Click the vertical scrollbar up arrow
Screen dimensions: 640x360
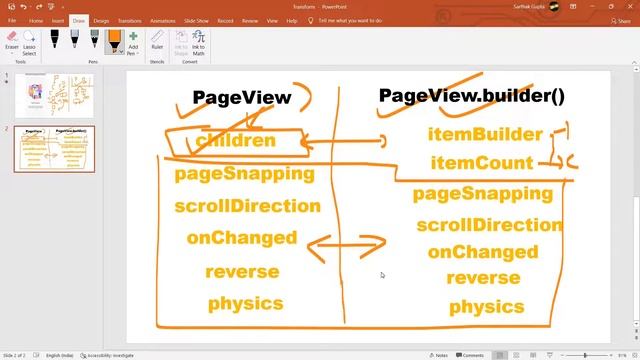pos(636,70)
